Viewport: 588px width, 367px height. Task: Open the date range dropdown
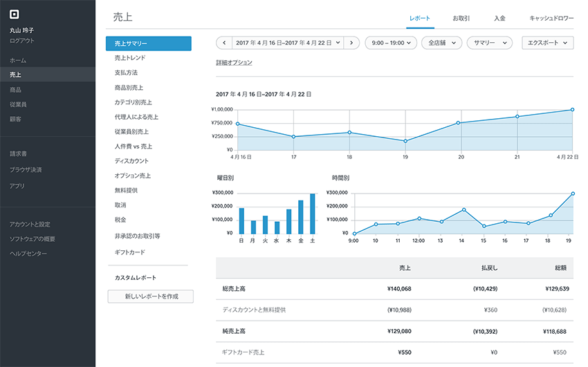[x=288, y=43]
